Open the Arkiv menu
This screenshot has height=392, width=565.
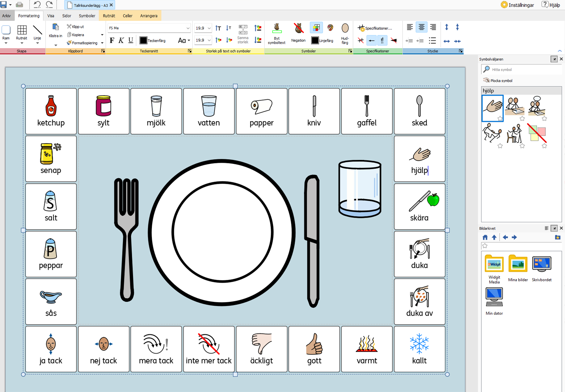pyautogui.click(x=7, y=16)
